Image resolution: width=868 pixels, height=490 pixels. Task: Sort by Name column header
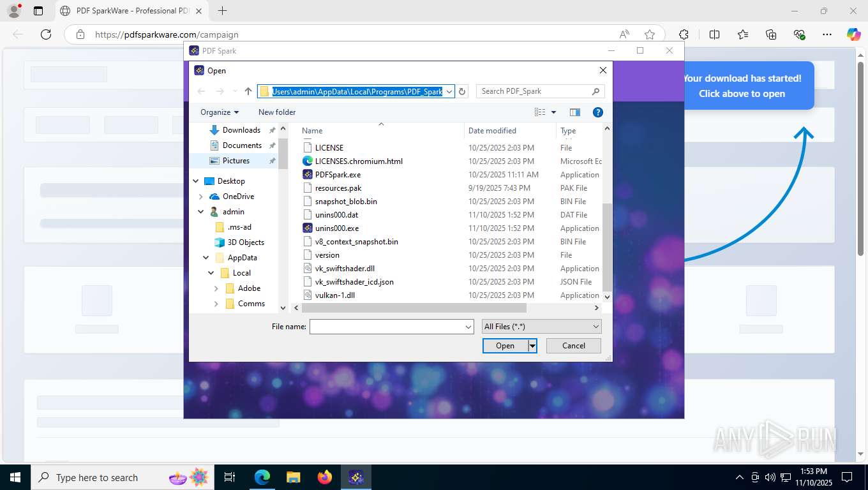(381, 130)
